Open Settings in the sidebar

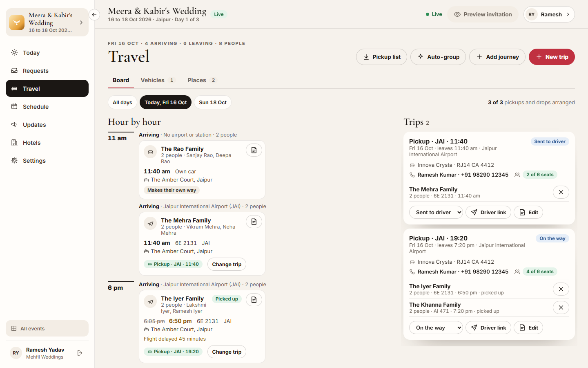(47, 161)
